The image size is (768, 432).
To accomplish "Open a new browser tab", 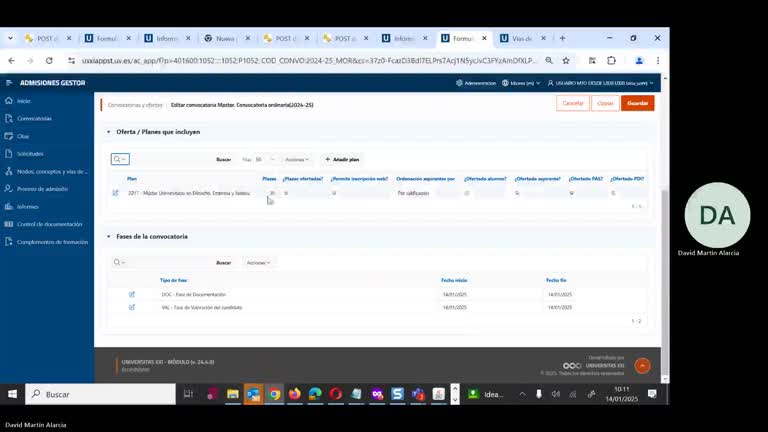I will (x=562, y=38).
